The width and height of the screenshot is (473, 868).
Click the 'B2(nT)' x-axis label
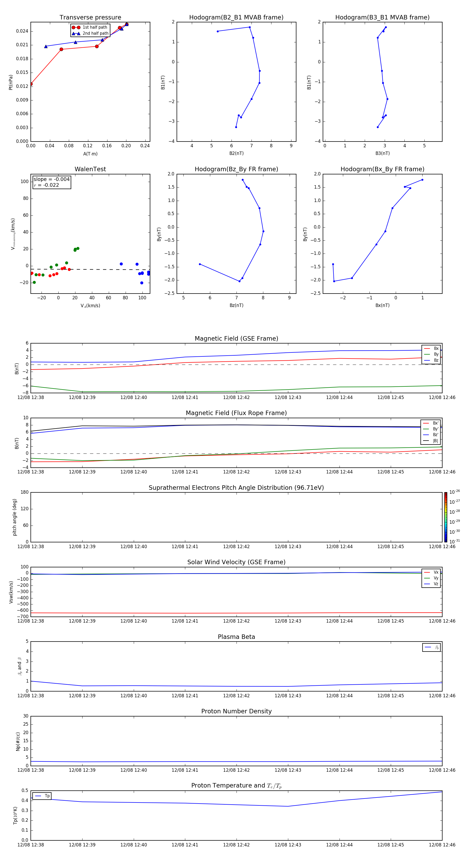[x=236, y=153]
